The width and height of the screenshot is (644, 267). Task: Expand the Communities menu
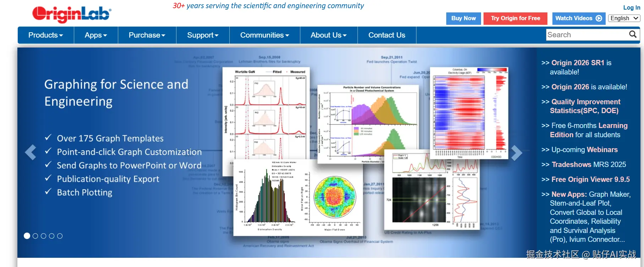pos(265,35)
